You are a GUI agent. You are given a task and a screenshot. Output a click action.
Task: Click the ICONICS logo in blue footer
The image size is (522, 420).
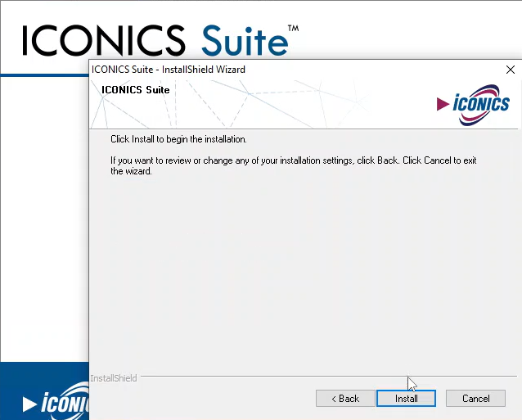point(57,401)
